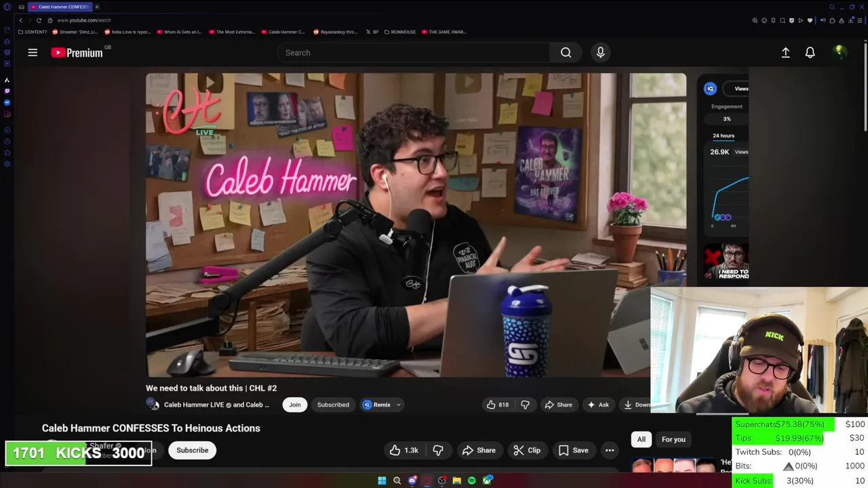This screenshot has height=488, width=868.
Task: Open Windows taskbar search
Action: tap(397, 481)
